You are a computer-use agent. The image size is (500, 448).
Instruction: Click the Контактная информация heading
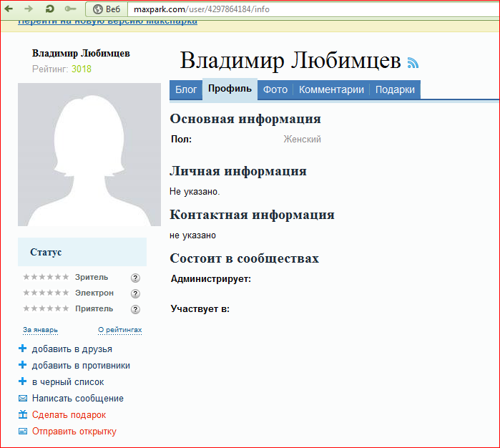252,215
